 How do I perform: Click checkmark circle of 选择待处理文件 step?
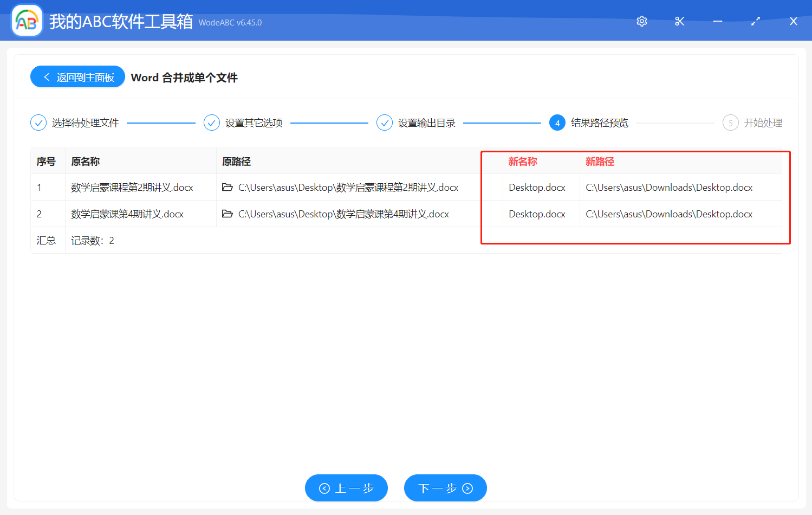(38, 123)
